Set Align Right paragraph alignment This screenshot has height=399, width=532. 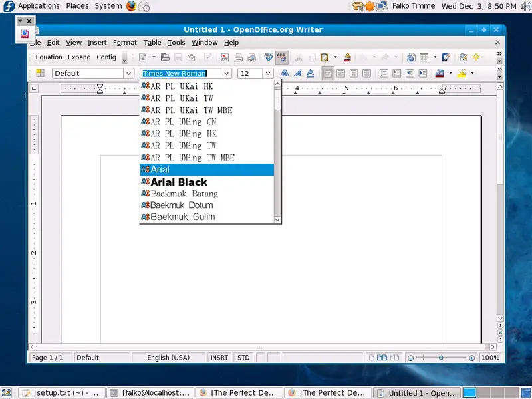point(354,73)
